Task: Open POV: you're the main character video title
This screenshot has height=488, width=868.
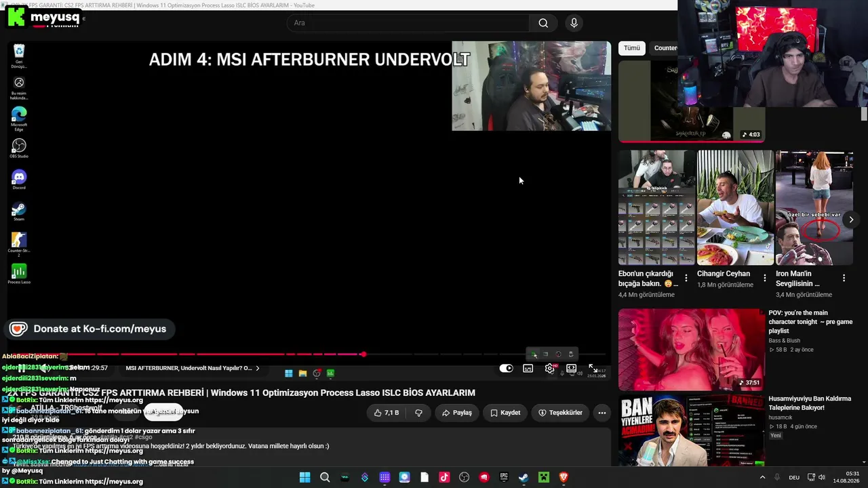Action: pyautogui.click(x=810, y=322)
